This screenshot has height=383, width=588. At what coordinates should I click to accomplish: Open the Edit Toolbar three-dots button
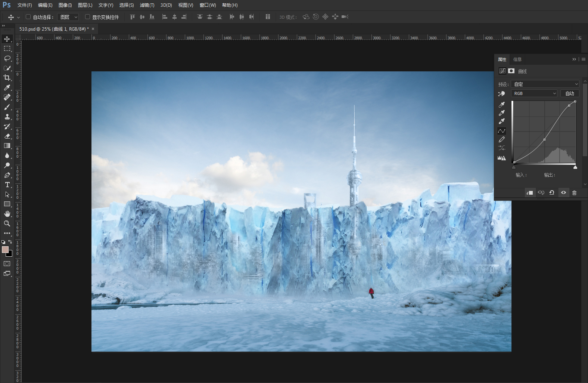coord(7,233)
